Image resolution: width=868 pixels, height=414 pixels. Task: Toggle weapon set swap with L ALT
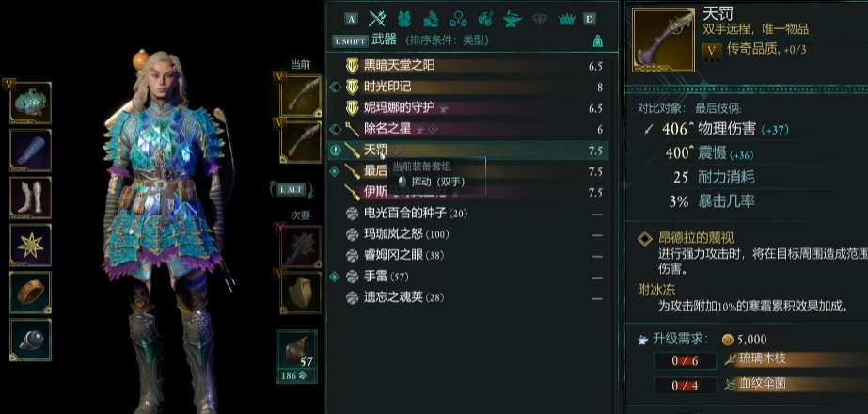pyautogui.click(x=291, y=189)
